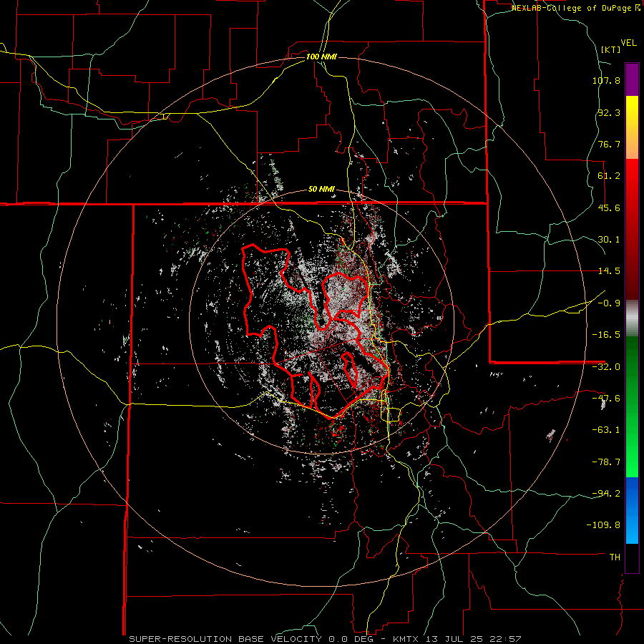This screenshot has height=644, width=644.
Task: Pick the yellow-orange segment of velocity color bar
Action: (x=632, y=127)
